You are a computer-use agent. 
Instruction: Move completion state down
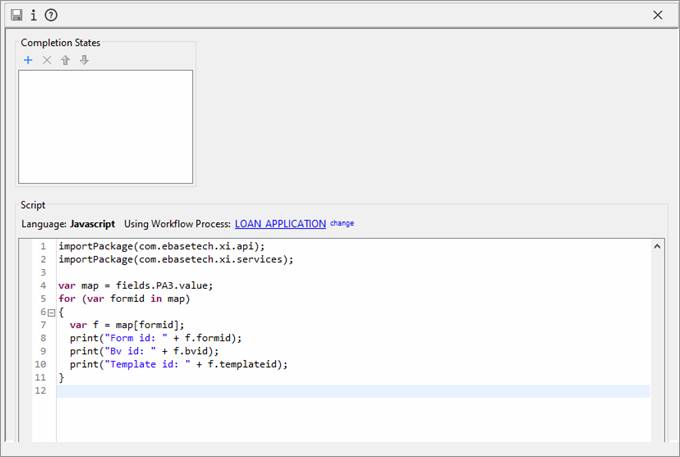84,60
